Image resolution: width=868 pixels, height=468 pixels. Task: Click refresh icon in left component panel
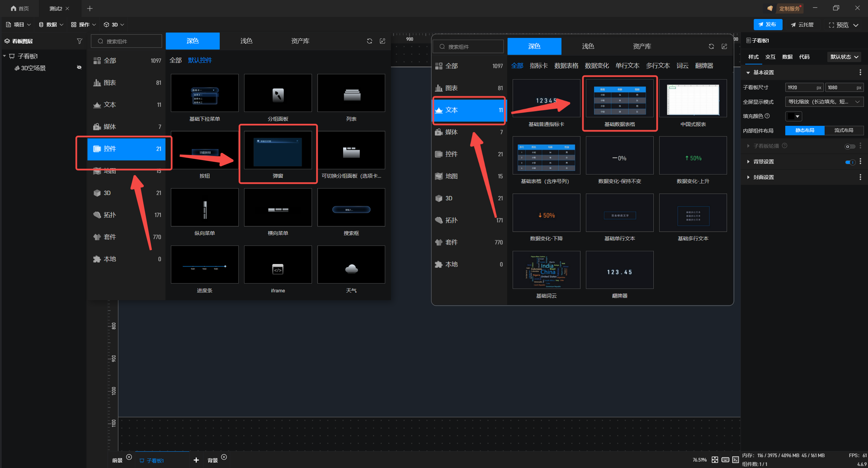pos(370,41)
